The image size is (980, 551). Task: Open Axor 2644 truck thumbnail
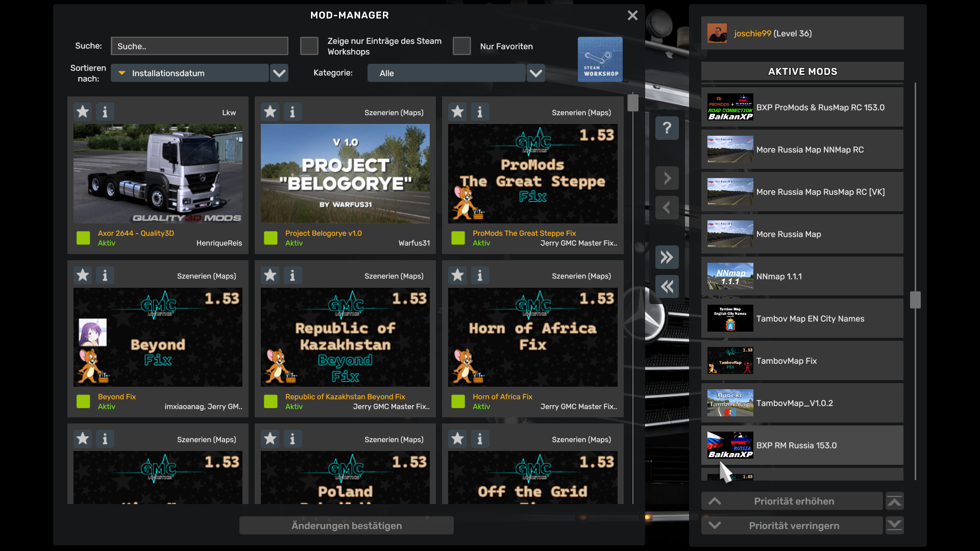[x=158, y=173]
